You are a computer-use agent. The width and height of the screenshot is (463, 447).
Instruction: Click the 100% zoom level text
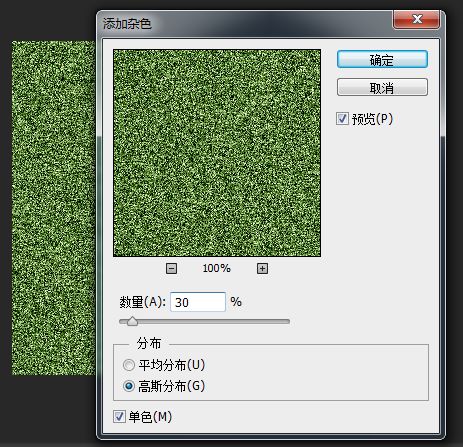217,268
